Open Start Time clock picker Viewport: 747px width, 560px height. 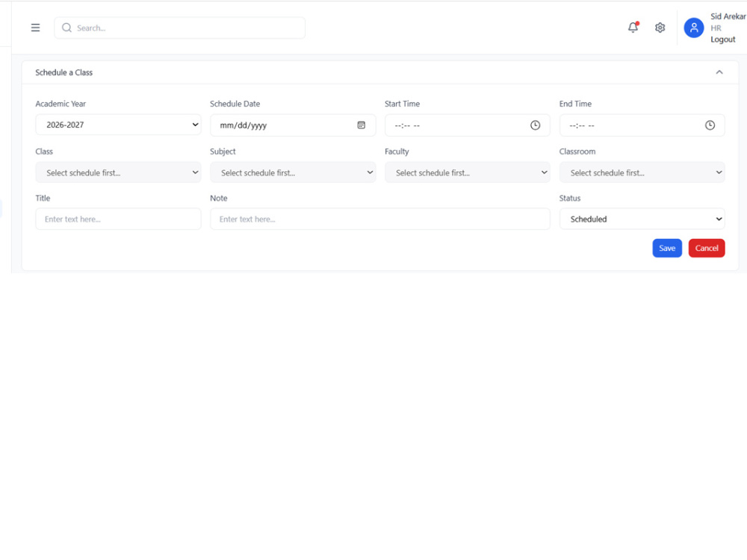535,125
